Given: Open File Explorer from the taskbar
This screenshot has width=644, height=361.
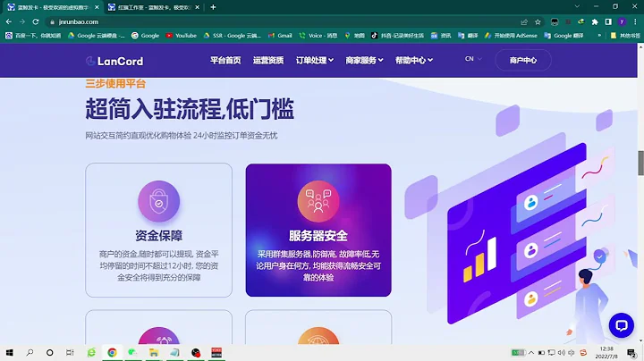Looking at the screenshot, I should point(154,352).
